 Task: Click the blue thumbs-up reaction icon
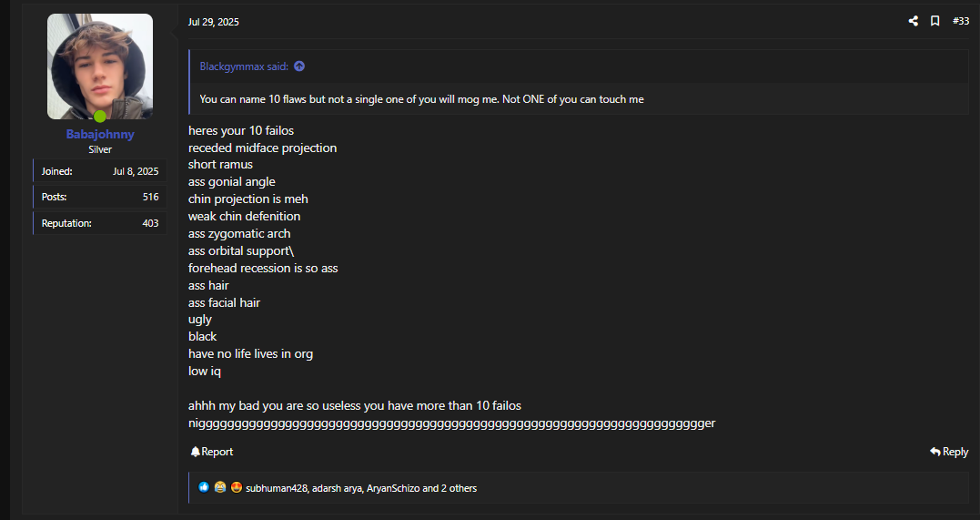point(204,487)
